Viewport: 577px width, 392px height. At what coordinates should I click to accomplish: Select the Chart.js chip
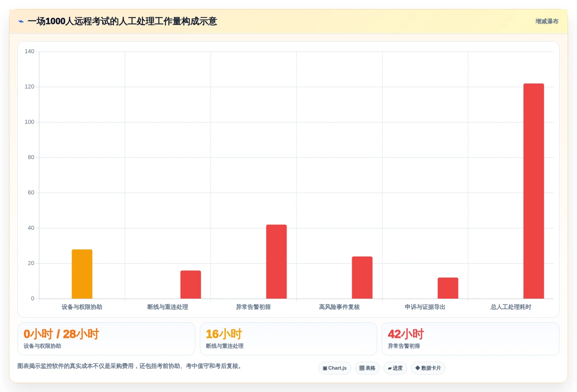(x=335, y=368)
